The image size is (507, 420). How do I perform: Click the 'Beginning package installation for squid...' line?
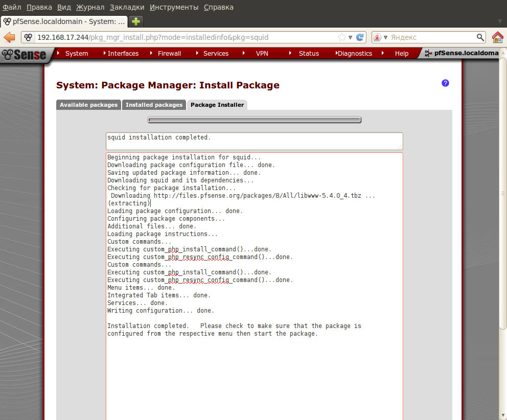pyautogui.click(x=184, y=157)
